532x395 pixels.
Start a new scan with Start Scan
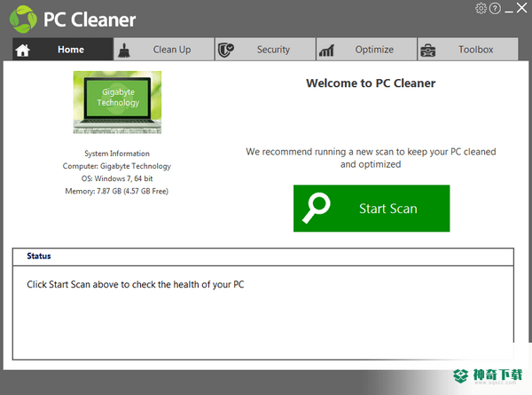[372, 209]
